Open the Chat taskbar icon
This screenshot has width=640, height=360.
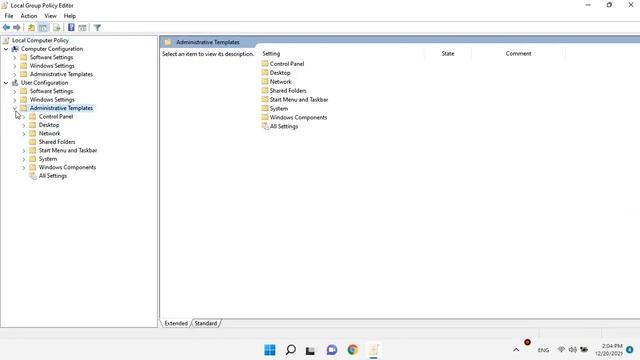point(332,350)
